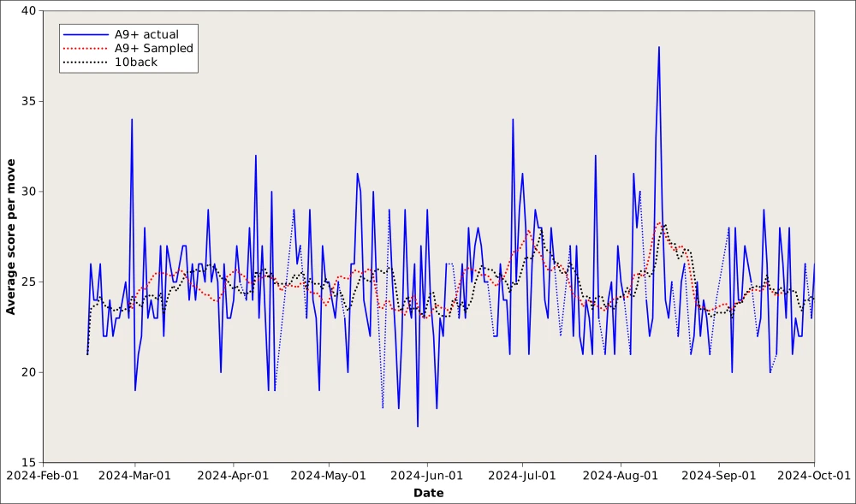Pick the 2024-May-01 date tick label
Screen dimensions: 856x504
[329, 475]
